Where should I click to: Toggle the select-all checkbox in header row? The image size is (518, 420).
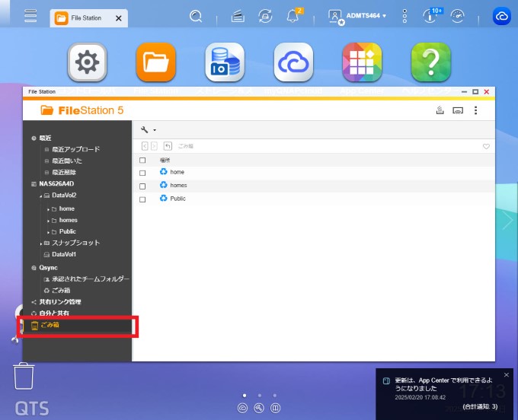coord(142,160)
